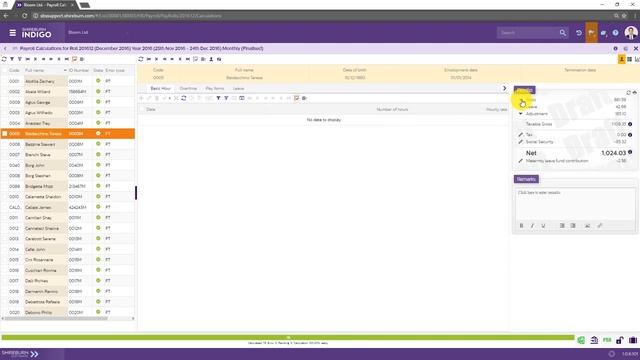640x360 pixels.
Task: Click first filter icon in employee list toolbar
Action: [12, 59]
